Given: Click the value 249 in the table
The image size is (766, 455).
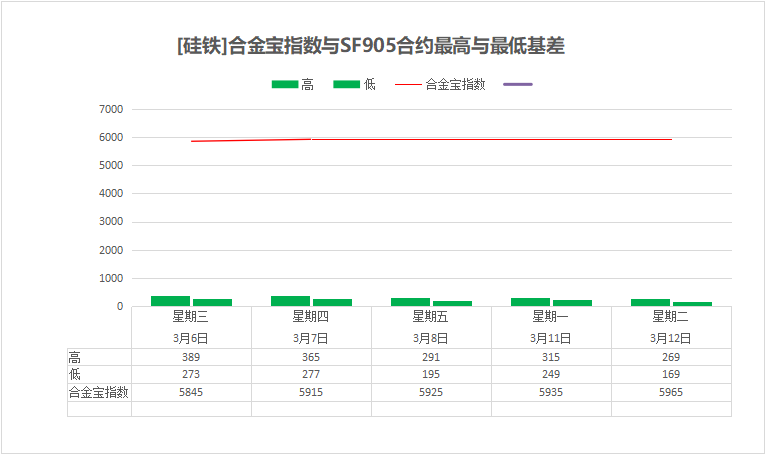Looking at the screenshot, I should point(551,374).
